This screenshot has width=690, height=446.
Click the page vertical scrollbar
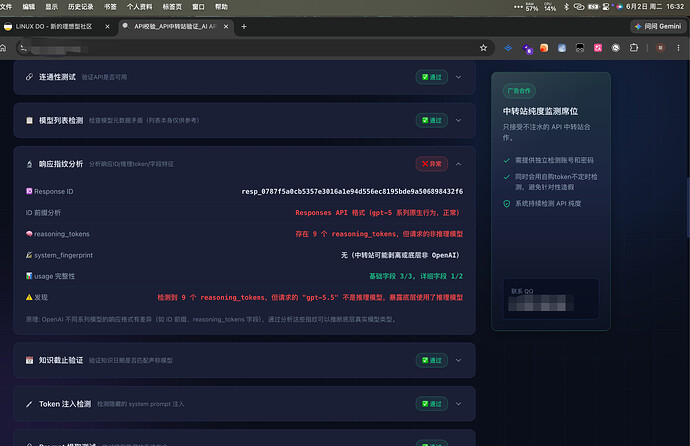click(687, 207)
